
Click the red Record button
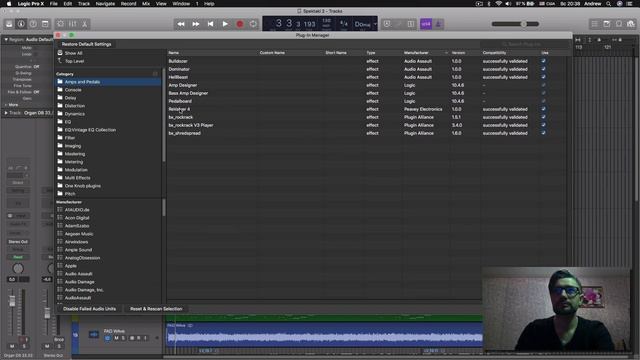point(240,24)
